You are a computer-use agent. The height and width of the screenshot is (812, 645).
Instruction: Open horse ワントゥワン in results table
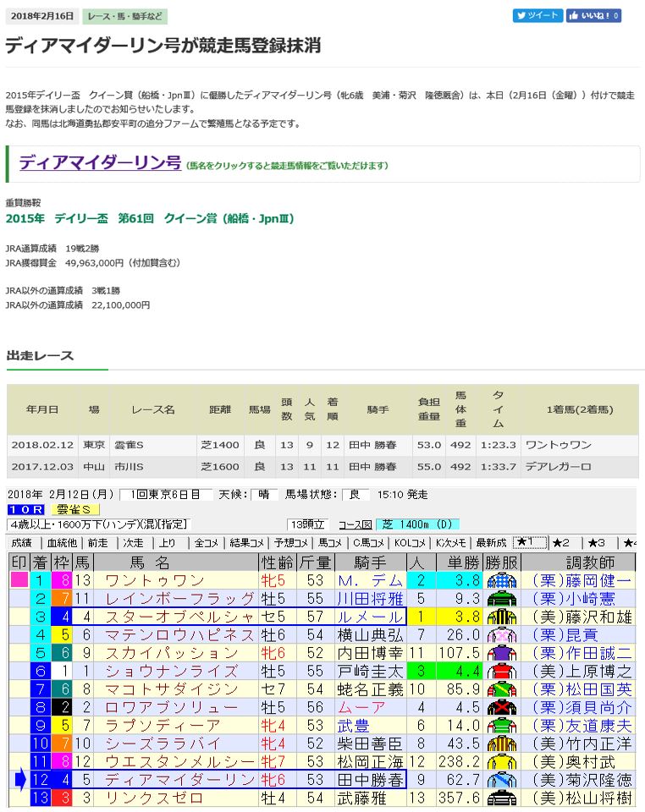tap(155, 580)
